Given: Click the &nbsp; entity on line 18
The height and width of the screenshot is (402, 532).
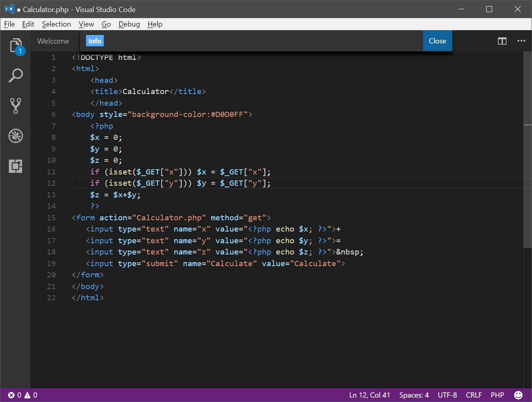Looking at the screenshot, I should coord(350,252).
